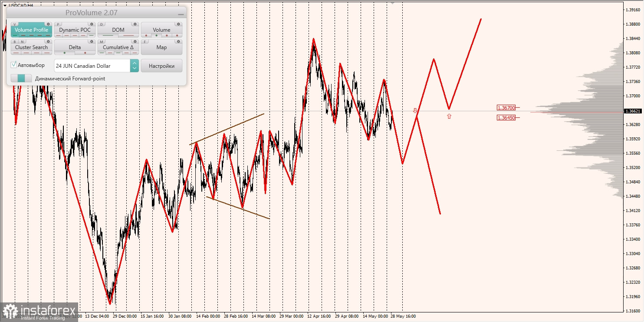This screenshot has width=644, height=322.
Task: Select the red down arrow on chart
Action: click(415, 110)
